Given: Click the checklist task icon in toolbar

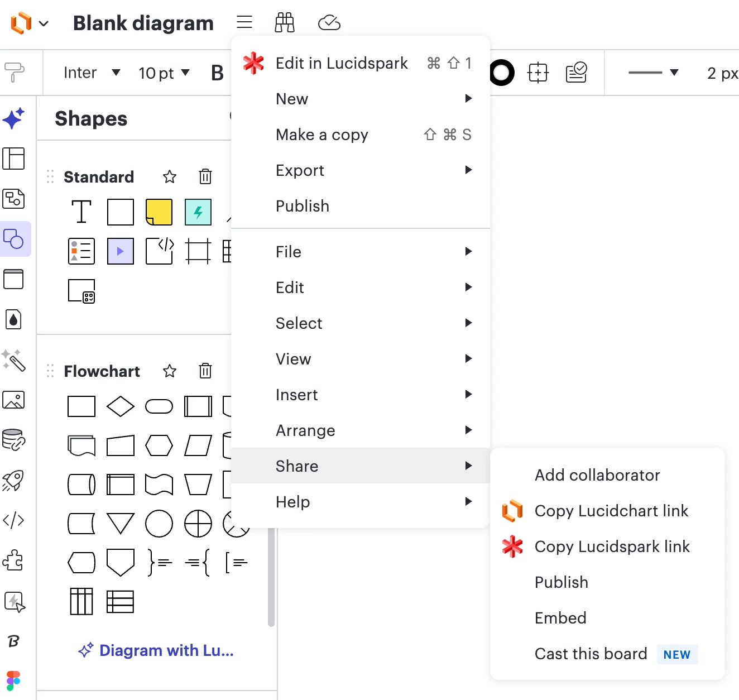Looking at the screenshot, I should pos(576,73).
